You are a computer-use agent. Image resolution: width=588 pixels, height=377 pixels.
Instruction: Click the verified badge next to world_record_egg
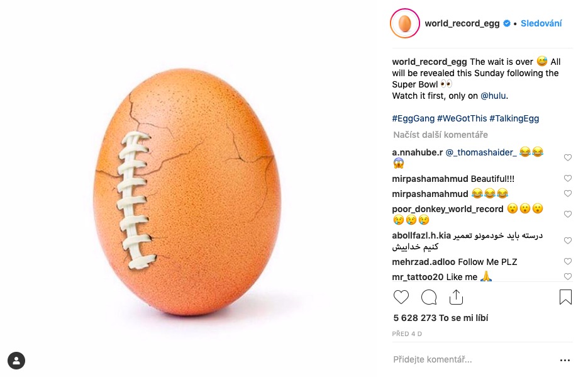coord(505,23)
